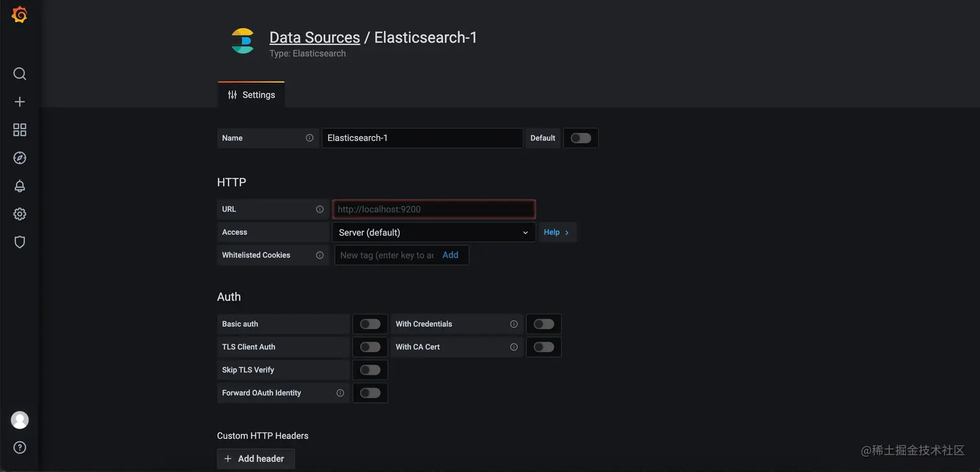Open the Grafana home logo
This screenshot has height=472, width=980.
pyautogui.click(x=19, y=14)
